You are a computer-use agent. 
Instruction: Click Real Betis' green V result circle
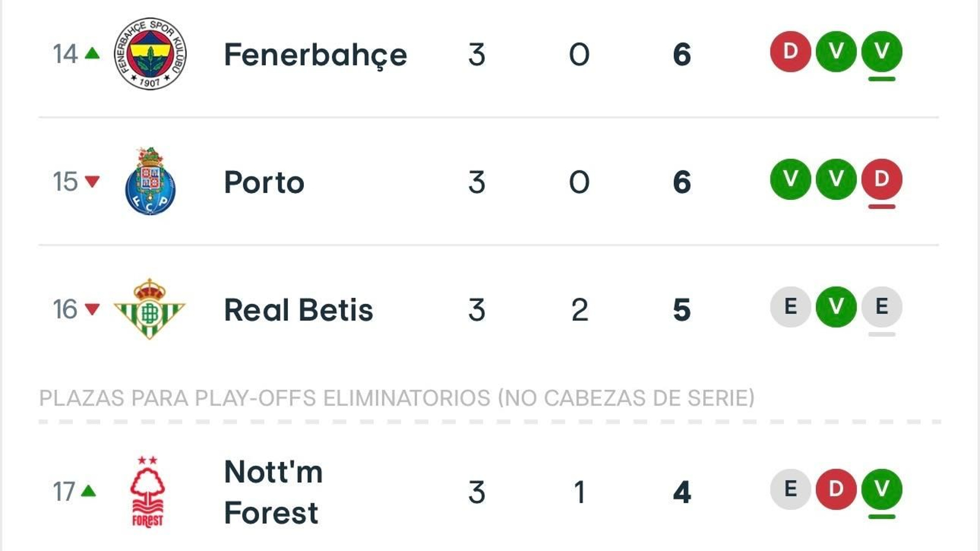coord(835,308)
